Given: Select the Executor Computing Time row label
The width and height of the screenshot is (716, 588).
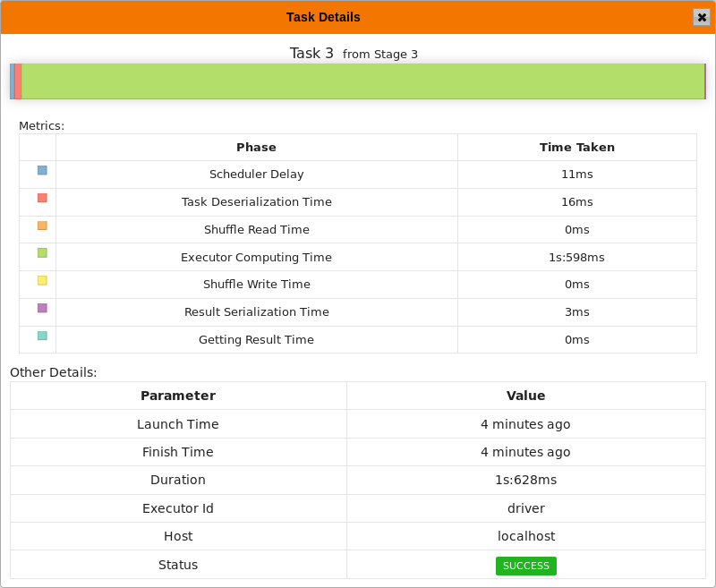Looking at the screenshot, I should pyautogui.click(x=256, y=258).
